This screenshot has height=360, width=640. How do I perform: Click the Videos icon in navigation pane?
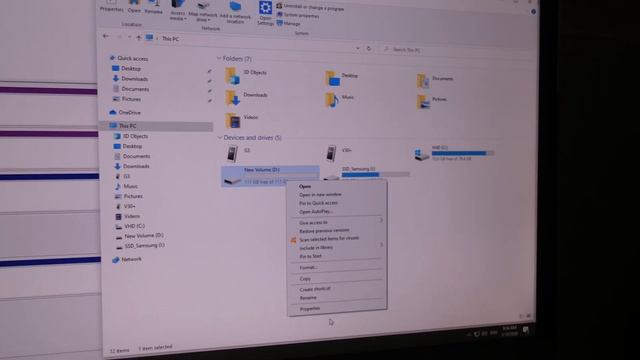(x=118, y=216)
